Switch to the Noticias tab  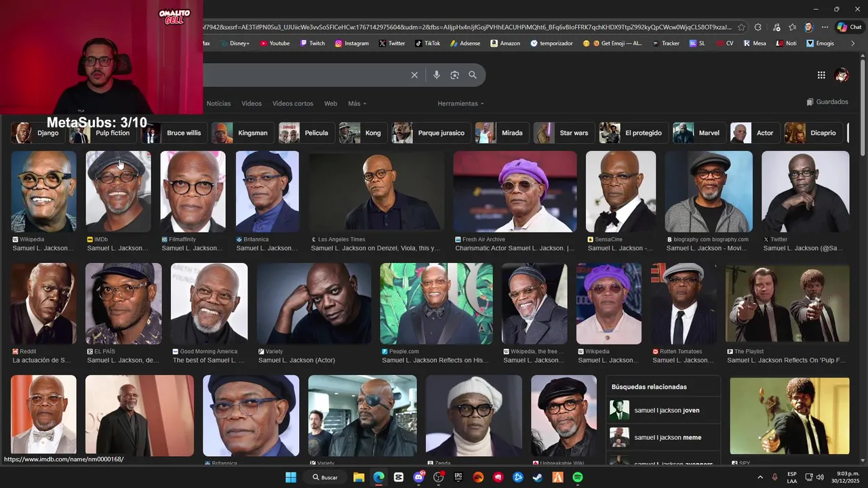(x=218, y=104)
